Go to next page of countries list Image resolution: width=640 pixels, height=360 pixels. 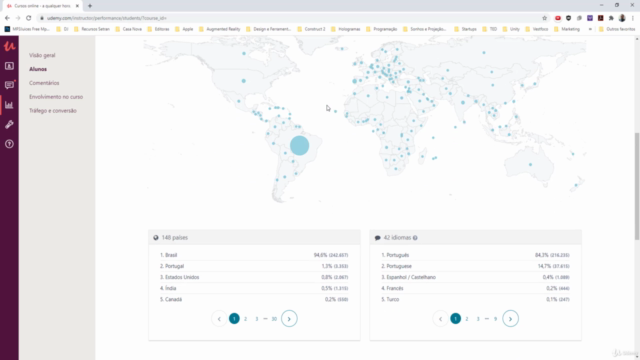click(289, 319)
